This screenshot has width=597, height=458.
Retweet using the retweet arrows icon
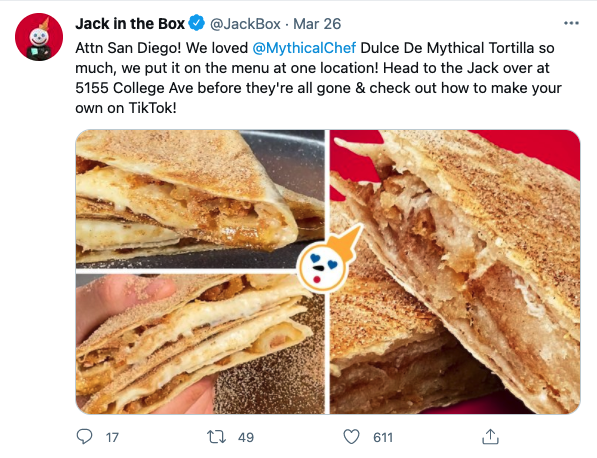[216, 437]
